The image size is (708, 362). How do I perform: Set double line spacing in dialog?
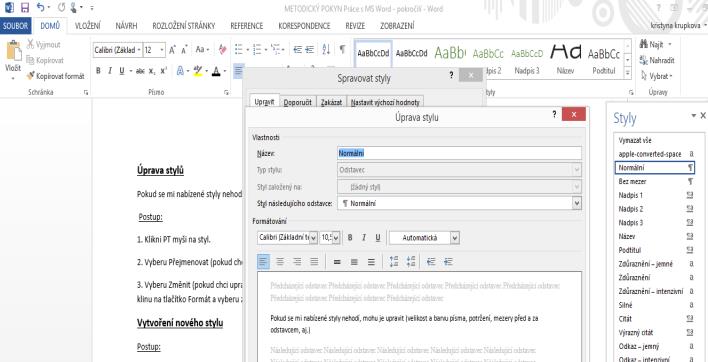[371, 262]
